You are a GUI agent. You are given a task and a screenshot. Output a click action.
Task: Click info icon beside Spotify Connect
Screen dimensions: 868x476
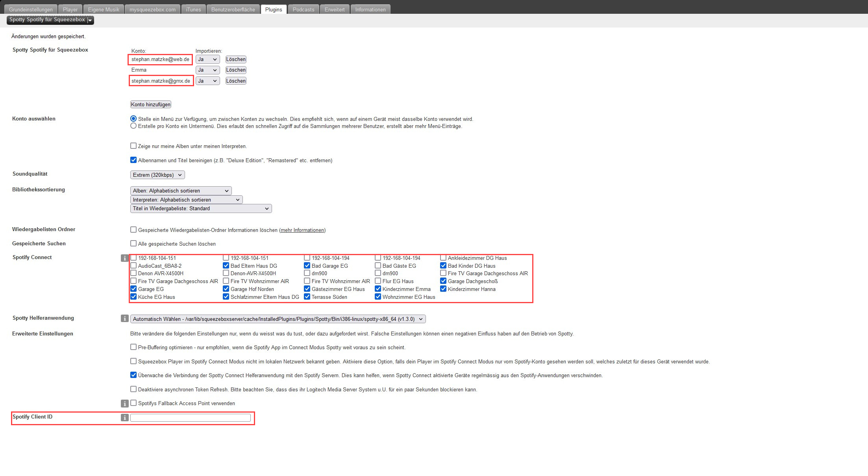click(x=124, y=258)
